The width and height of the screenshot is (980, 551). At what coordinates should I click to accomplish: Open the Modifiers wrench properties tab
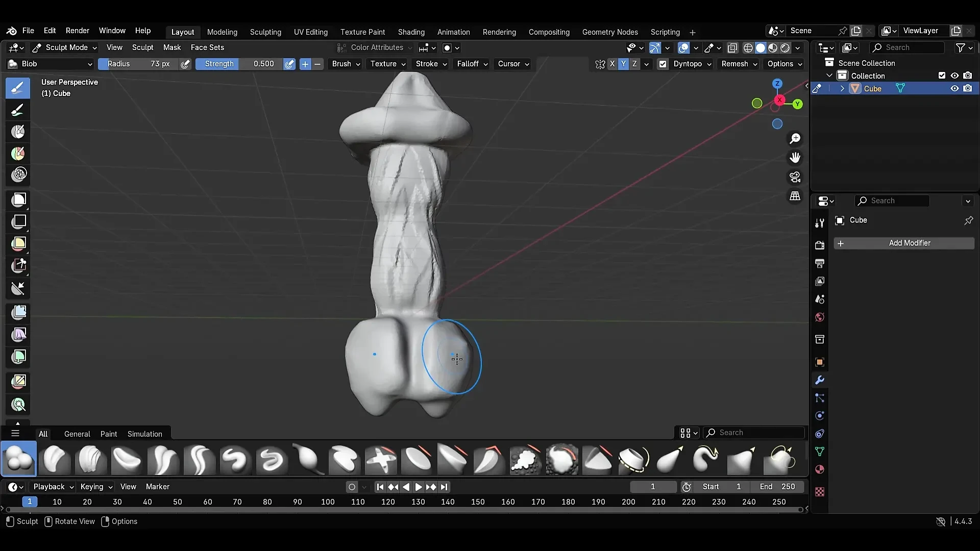click(820, 380)
